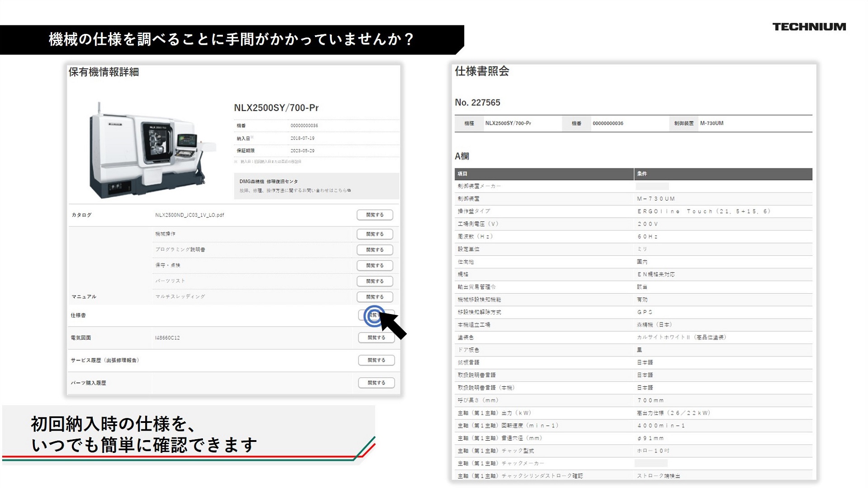Open the 保守・点検 manual

coord(374,266)
